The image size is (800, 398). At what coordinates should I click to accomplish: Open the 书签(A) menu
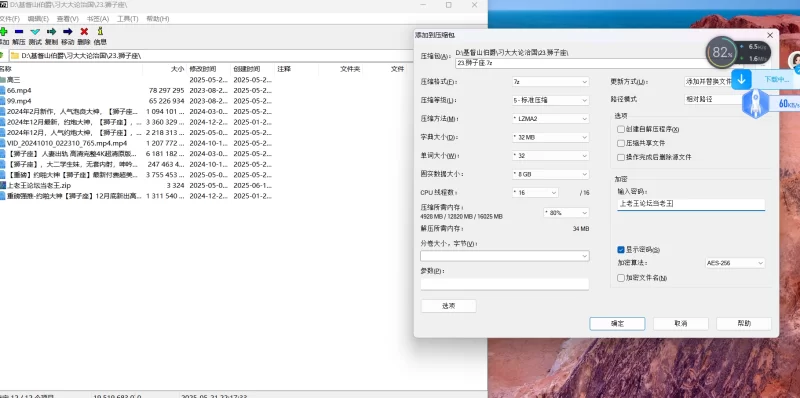tap(97, 19)
